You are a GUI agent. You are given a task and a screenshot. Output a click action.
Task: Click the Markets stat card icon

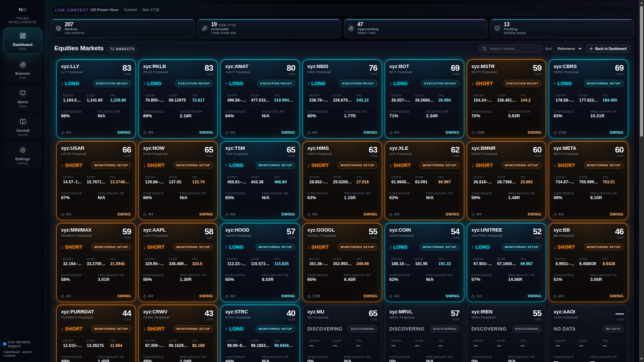point(59,28)
